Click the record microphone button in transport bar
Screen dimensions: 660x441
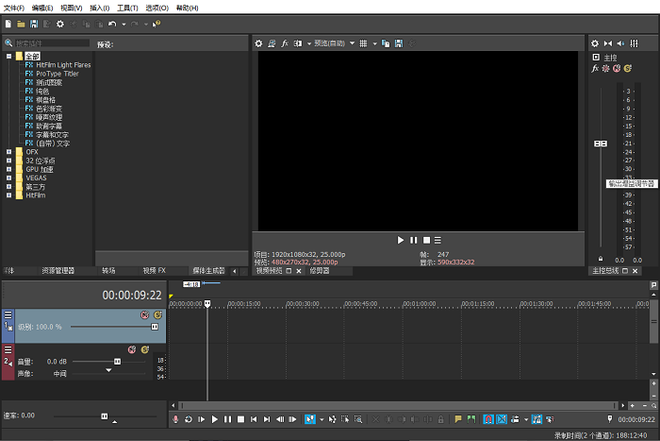click(x=175, y=419)
